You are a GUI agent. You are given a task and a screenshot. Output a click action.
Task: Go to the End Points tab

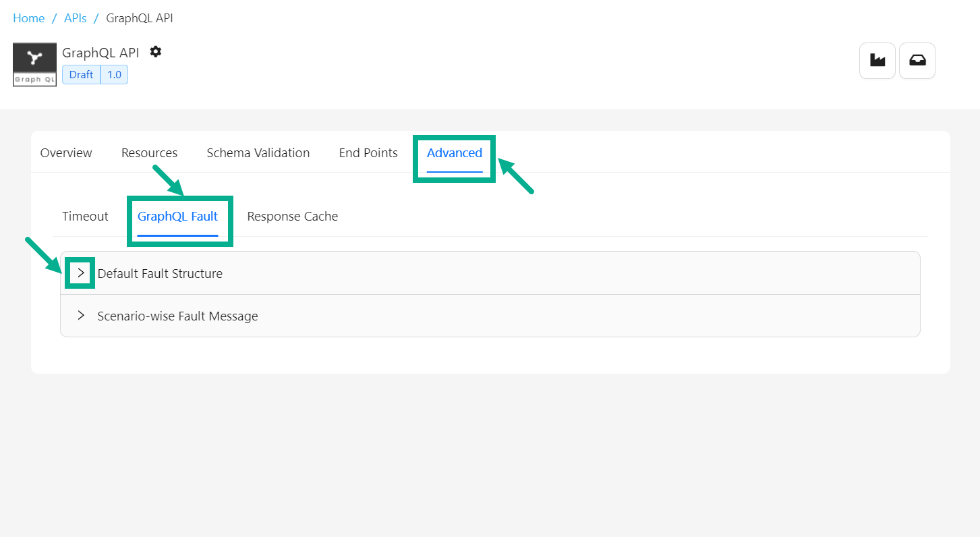(x=368, y=153)
